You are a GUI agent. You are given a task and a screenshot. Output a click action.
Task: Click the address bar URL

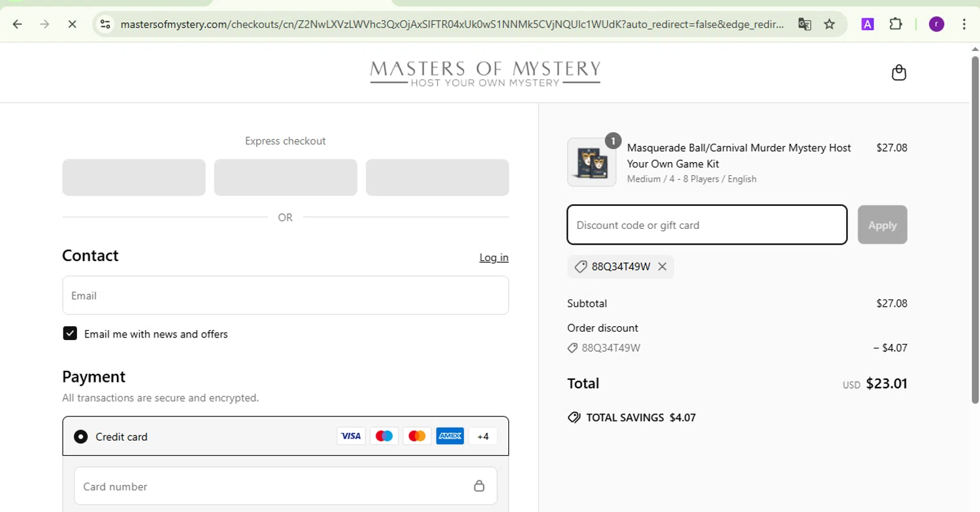coord(452,24)
